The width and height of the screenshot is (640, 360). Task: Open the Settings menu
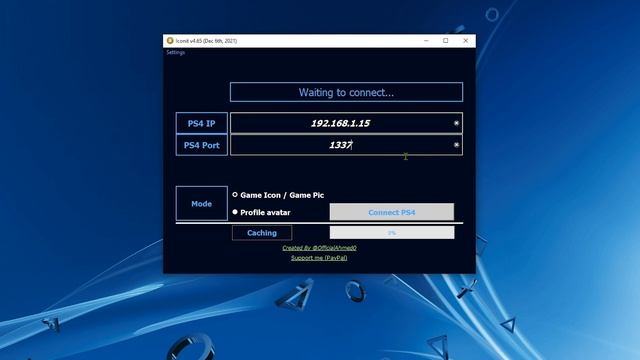click(176, 52)
